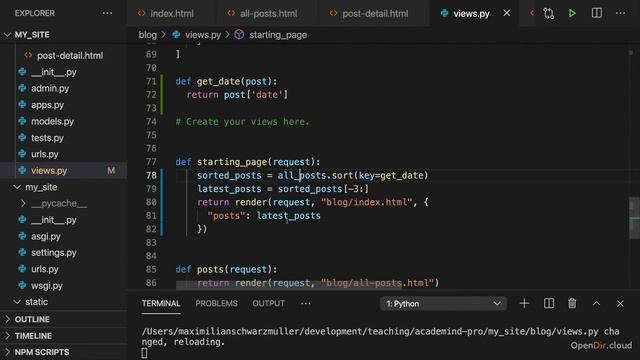Split the editor to the right
640x360 pixels.
coord(596,13)
